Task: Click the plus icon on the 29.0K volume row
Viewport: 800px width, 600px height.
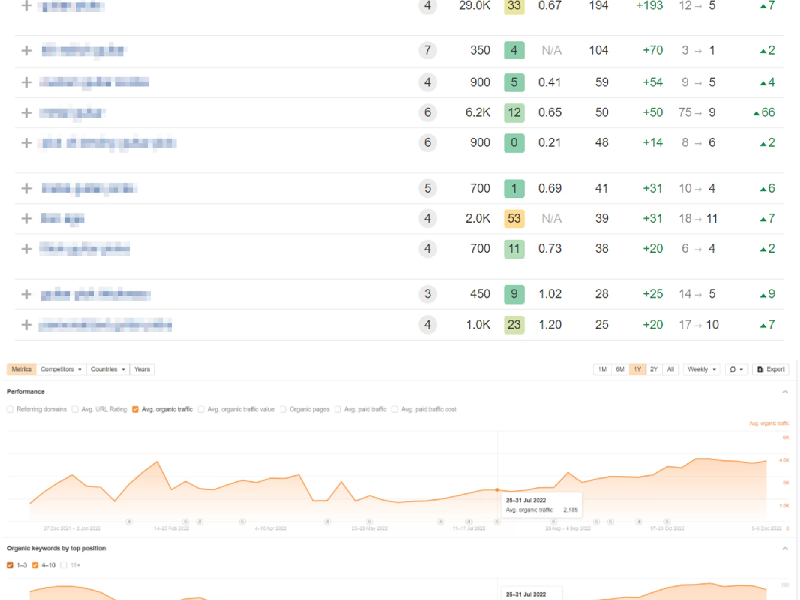Action: coord(27,6)
